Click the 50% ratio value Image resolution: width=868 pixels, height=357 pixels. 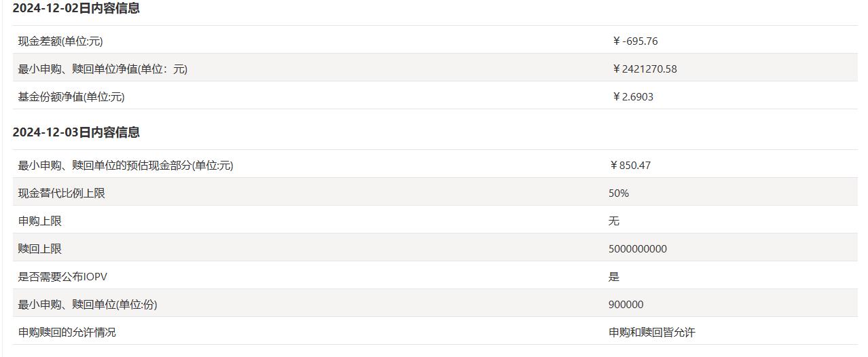pos(619,193)
